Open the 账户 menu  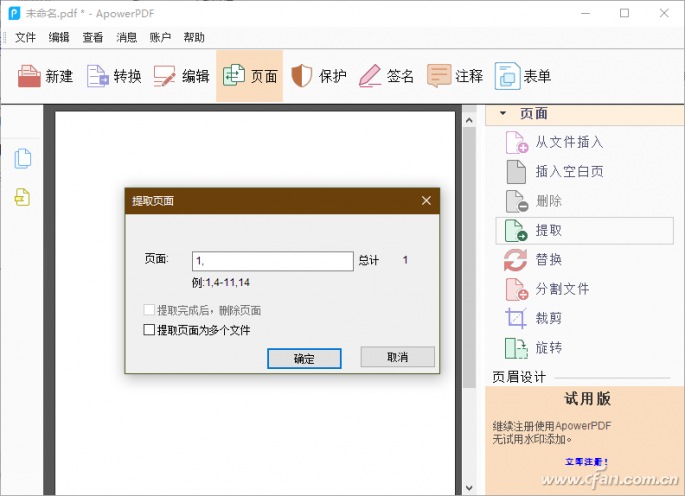point(160,38)
